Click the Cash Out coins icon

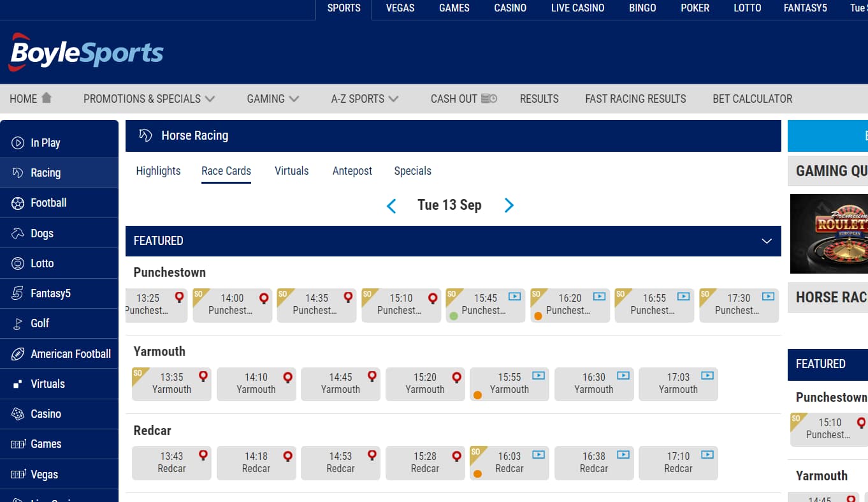[489, 99]
